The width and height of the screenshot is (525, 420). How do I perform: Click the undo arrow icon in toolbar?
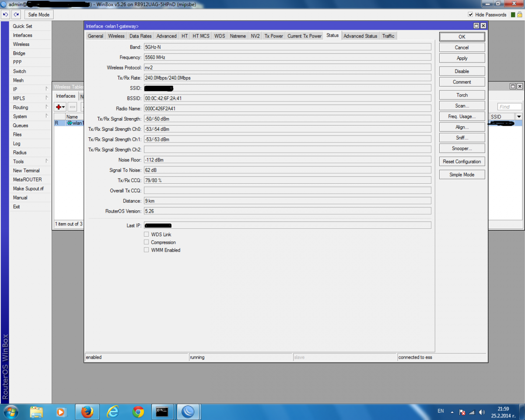6,15
